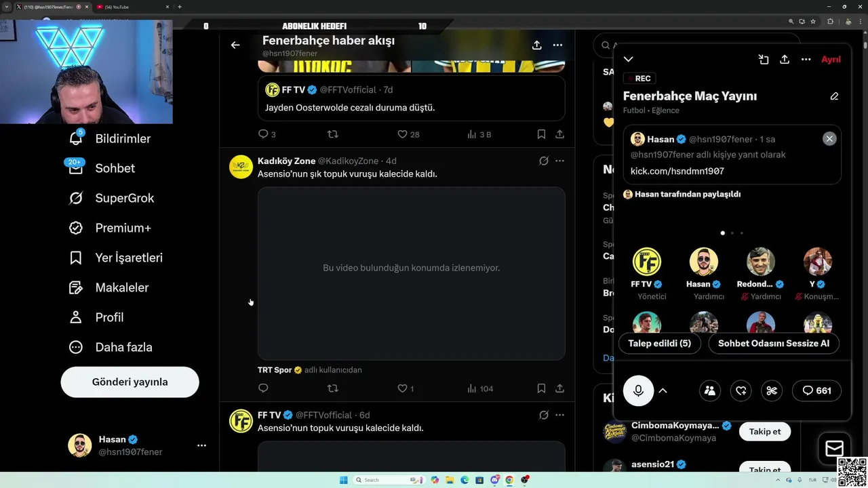The width and height of the screenshot is (868, 488).
Task: Reply to the Oosterwolde quote post
Action: [263, 134]
